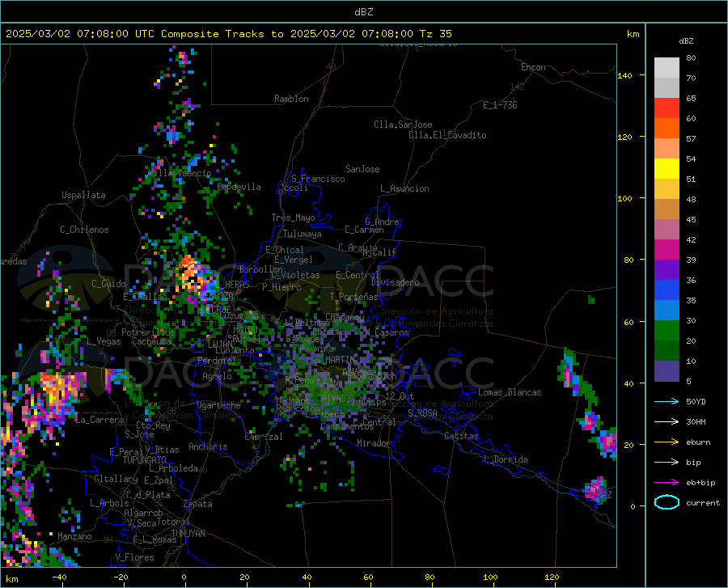Click the 'Ramblon' map label
The width and height of the screenshot is (728, 588).
click(x=291, y=99)
